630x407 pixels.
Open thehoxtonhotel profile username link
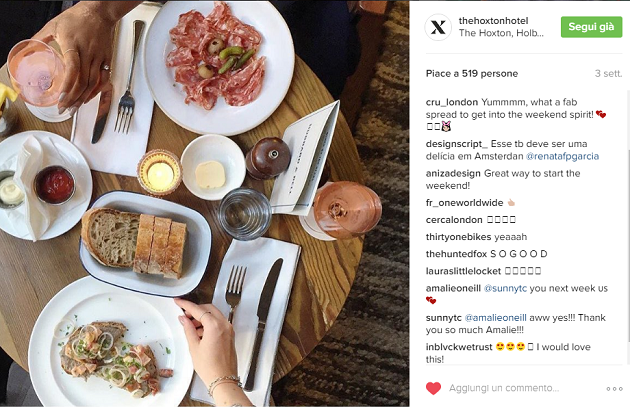[x=493, y=20]
